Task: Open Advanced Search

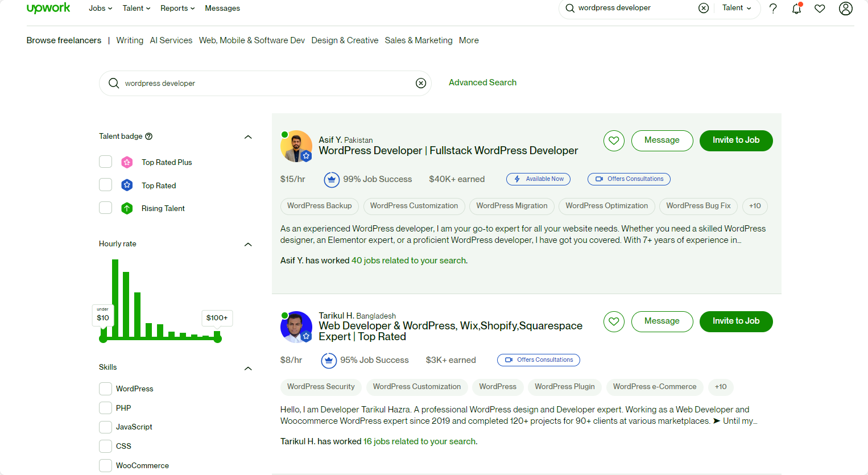Action: point(482,82)
